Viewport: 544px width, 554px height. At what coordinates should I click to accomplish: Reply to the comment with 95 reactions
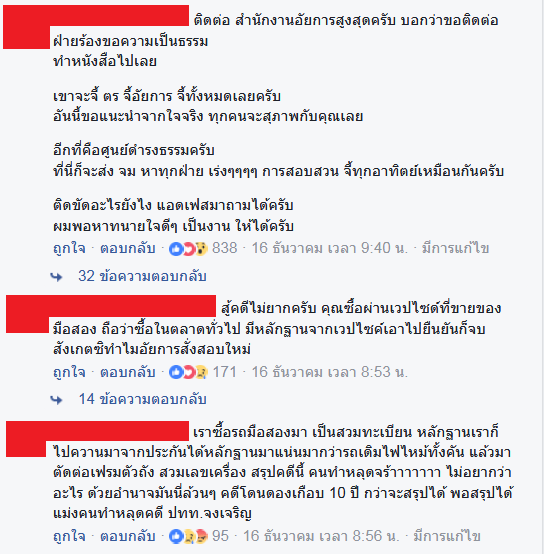pyautogui.click(x=128, y=536)
